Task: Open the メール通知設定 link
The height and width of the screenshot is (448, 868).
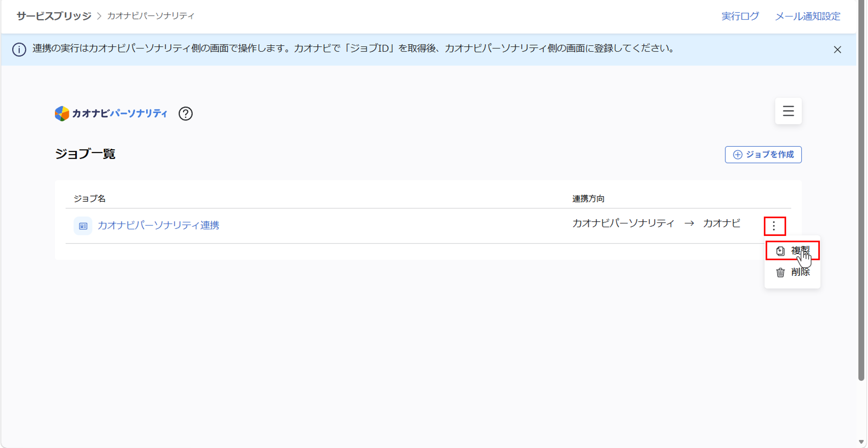Action: click(x=807, y=16)
